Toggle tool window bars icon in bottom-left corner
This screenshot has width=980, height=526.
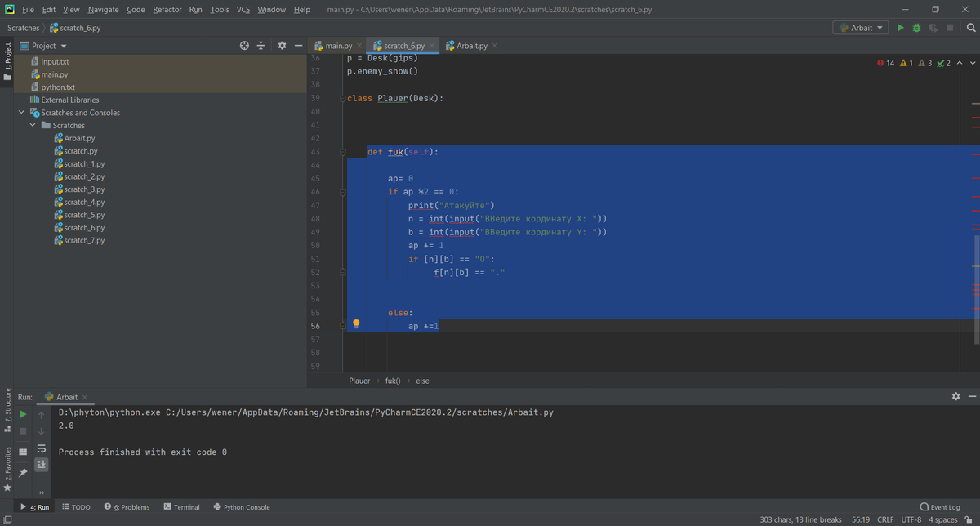pyautogui.click(x=7, y=519)
